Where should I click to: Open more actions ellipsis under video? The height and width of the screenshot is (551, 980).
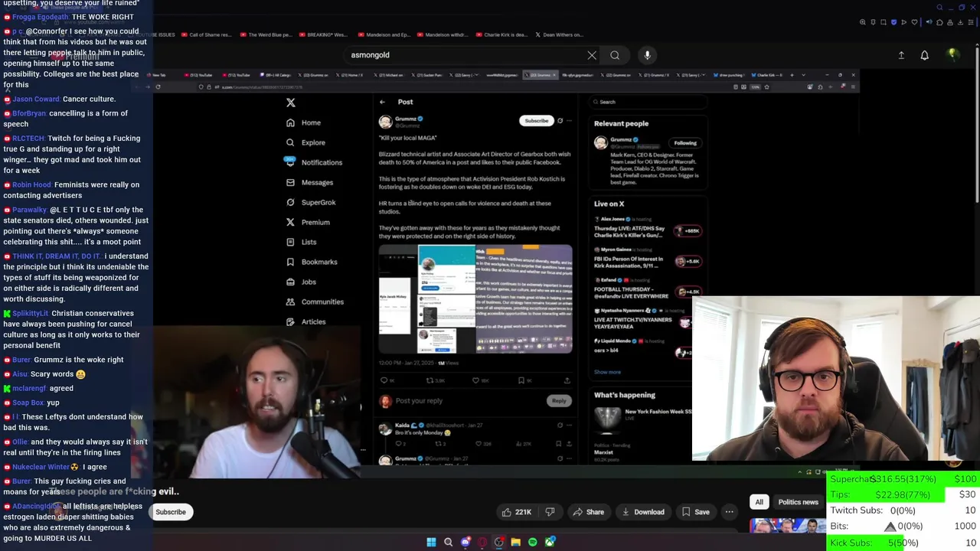730,512
